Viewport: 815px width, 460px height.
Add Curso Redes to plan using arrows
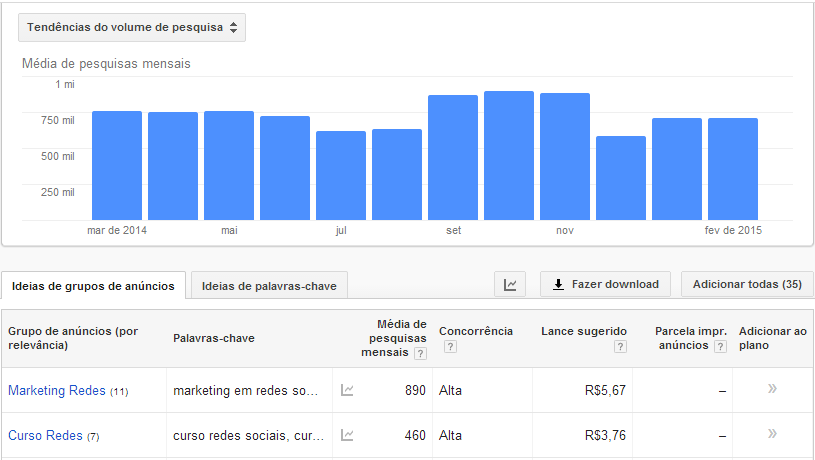tap(772, 434)
